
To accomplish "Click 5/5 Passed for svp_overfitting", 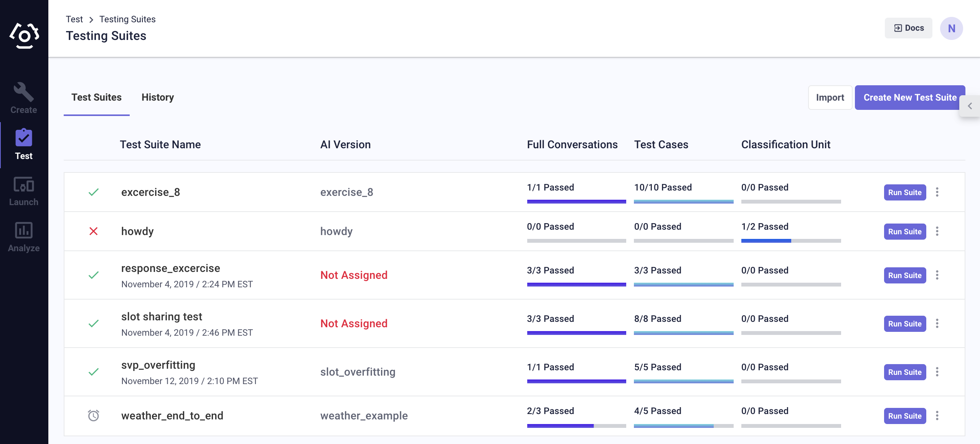I will [x=657, y=367].
